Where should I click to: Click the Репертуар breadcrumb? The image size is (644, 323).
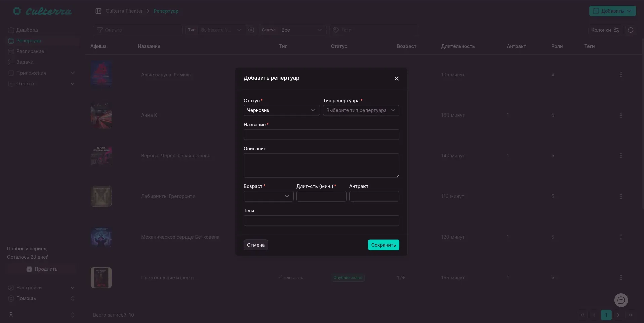click(x=166, y=11)
